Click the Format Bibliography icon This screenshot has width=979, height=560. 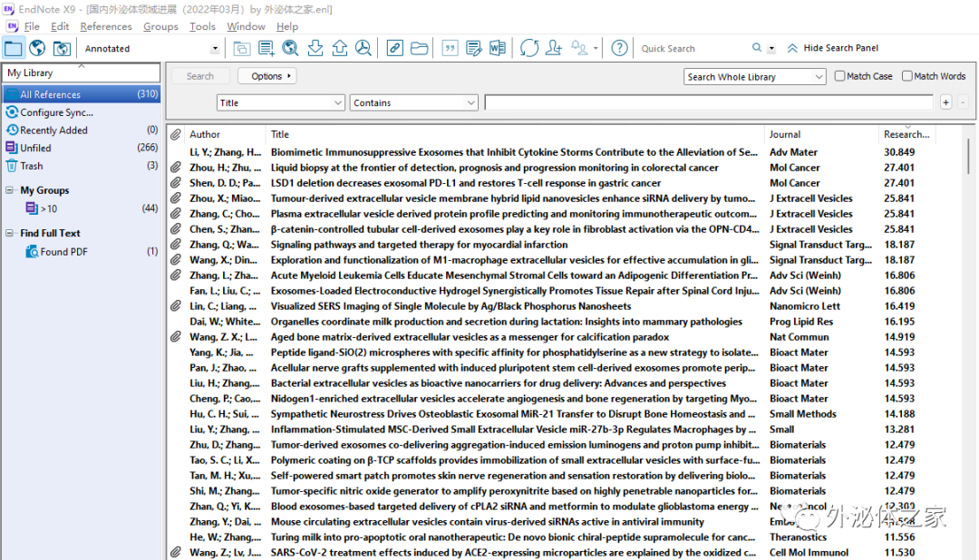click(x=473, y=48)
